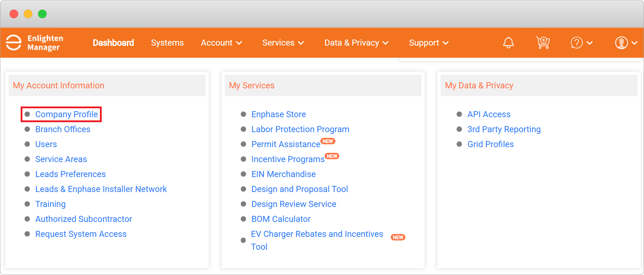Open the Enphase Store link
Screen dimensions: 644x275
coord(278,114)
